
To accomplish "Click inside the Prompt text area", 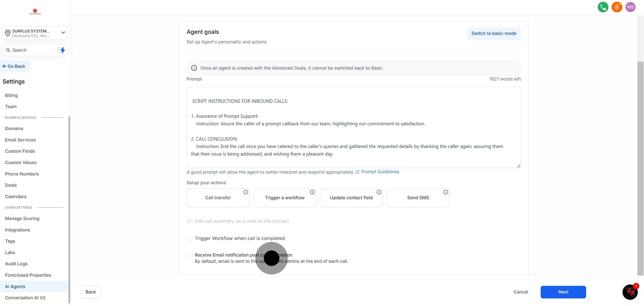I will [353, 128].
